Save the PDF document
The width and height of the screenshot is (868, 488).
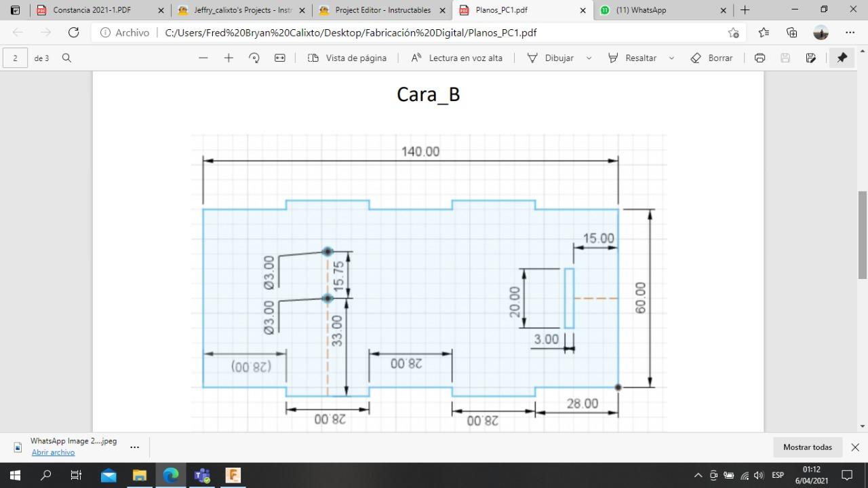(785, 58)
